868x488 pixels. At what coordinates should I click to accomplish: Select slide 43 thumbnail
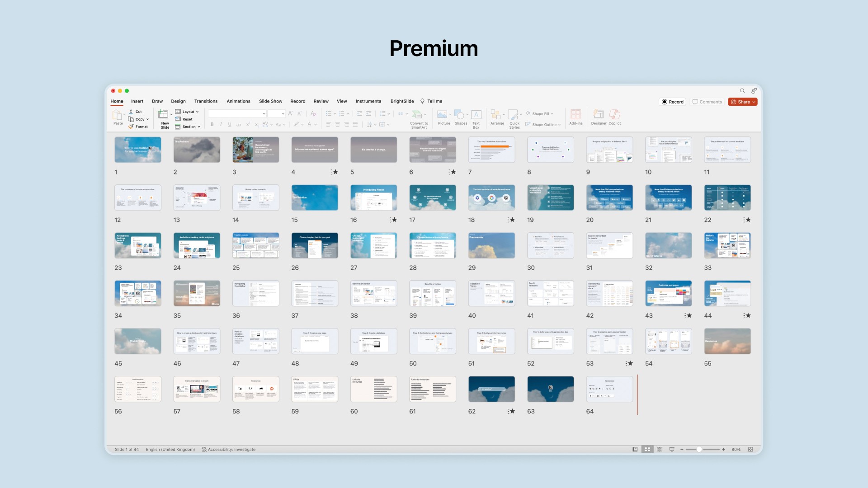668,293
